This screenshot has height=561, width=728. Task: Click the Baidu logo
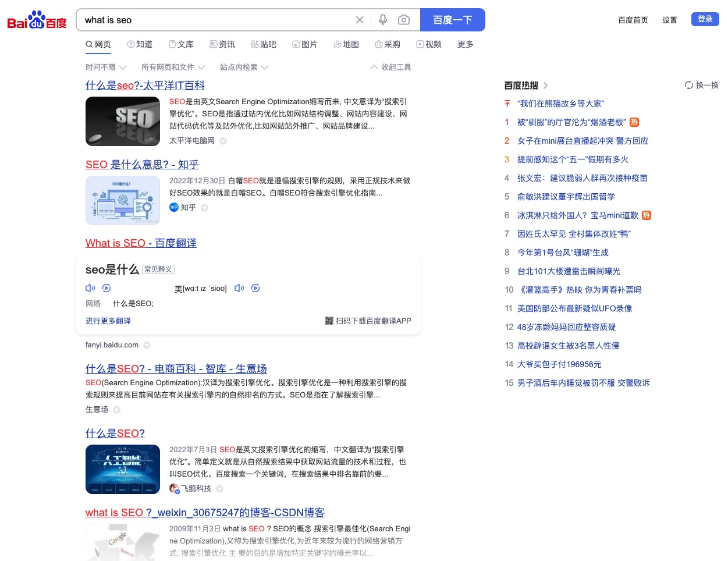(x=37, y=20)
